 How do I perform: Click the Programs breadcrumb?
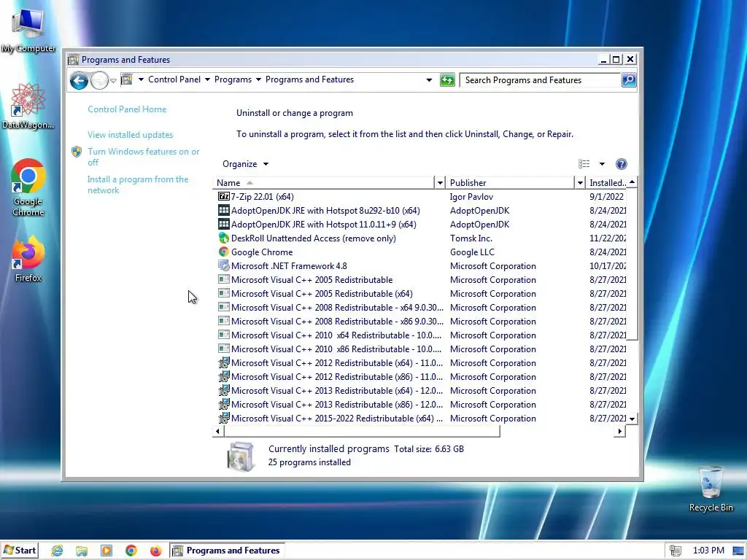coord(233,79)
